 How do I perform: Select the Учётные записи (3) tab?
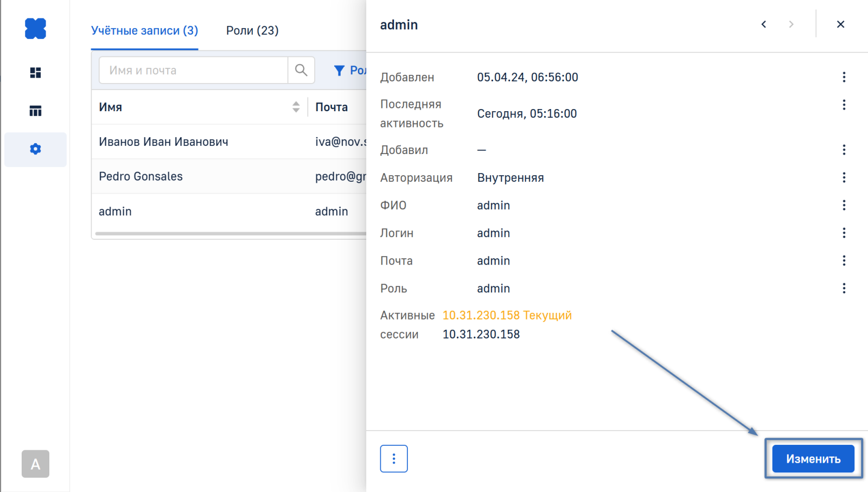(144, 30)
